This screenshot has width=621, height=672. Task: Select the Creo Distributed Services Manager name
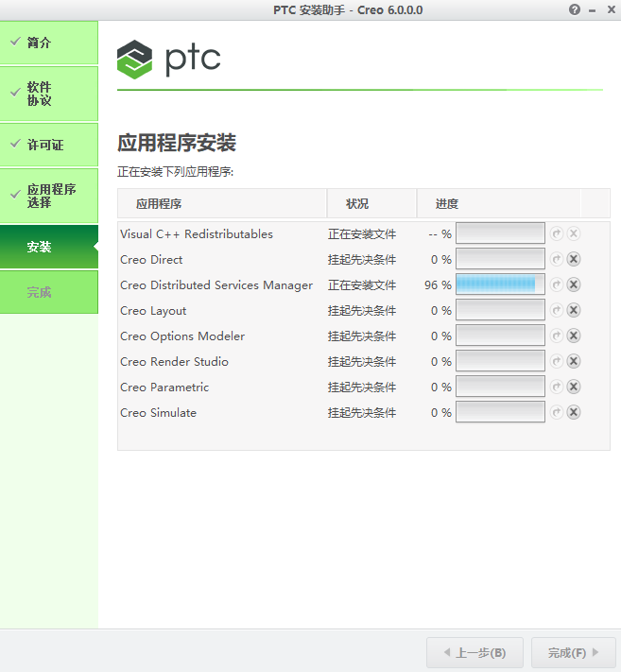pos(216,285)
